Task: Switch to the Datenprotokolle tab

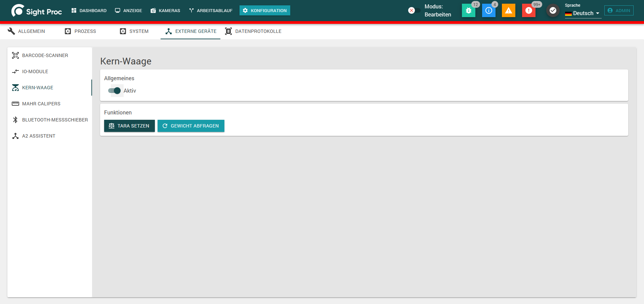Action: point(253,31)
